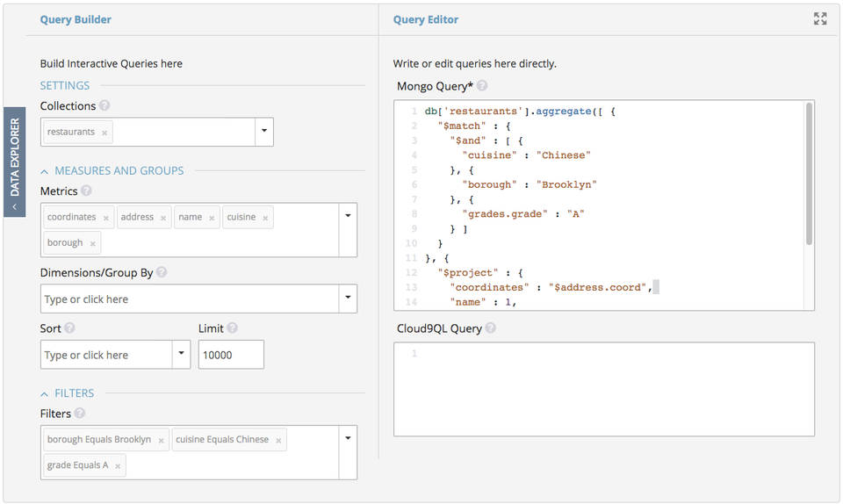Click help icon beside Dimensions/Group By
The image size is (843, 504).
click(x=162, y=273)
